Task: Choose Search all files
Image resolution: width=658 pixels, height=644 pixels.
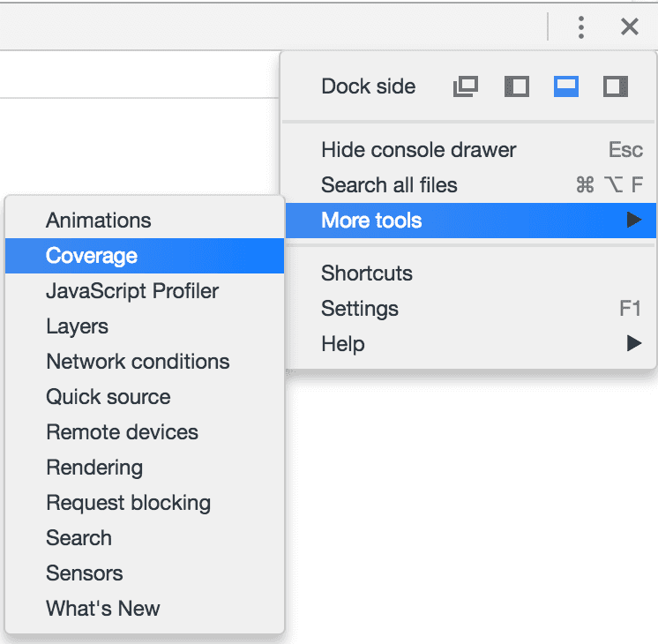Action: point(389,185)
